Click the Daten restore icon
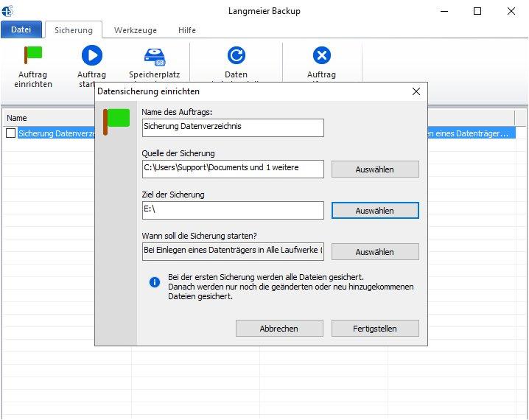This screenshot has width=529, height=420. tap(237, 55)
